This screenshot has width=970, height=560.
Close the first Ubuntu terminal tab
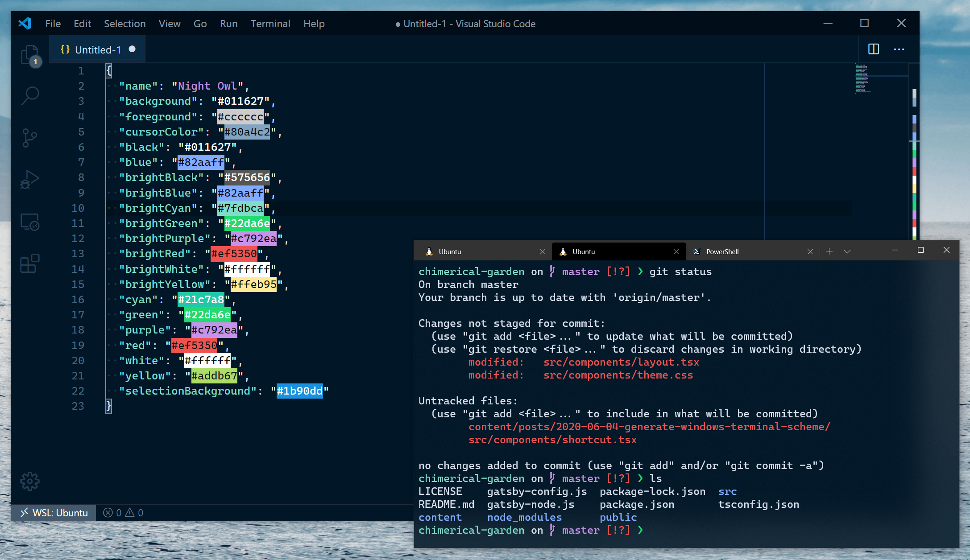pos(543,251)
